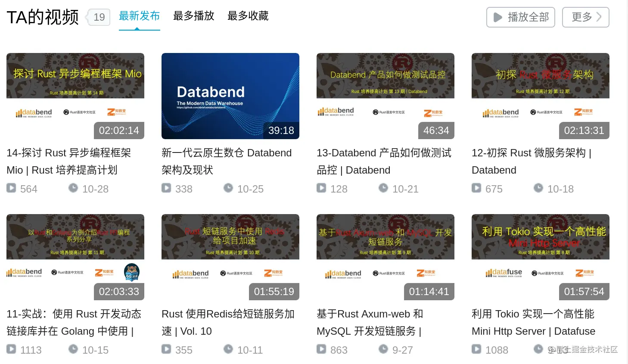This screenshot has width=628, height=364.
Task: Open thumbnail of video with duration 01:14:41
Action: click(386, 257)
